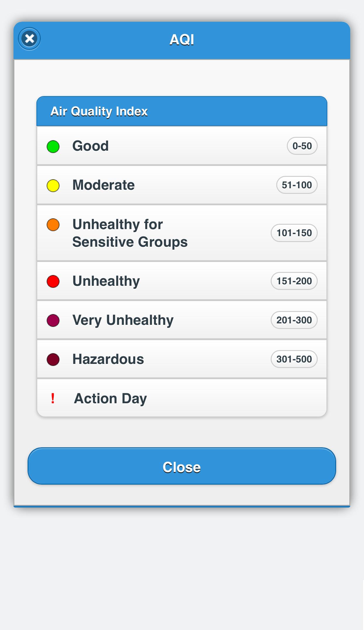
Task: Click the Very Unhealthy 201-300 badge
Action: [x=294, y=320]
